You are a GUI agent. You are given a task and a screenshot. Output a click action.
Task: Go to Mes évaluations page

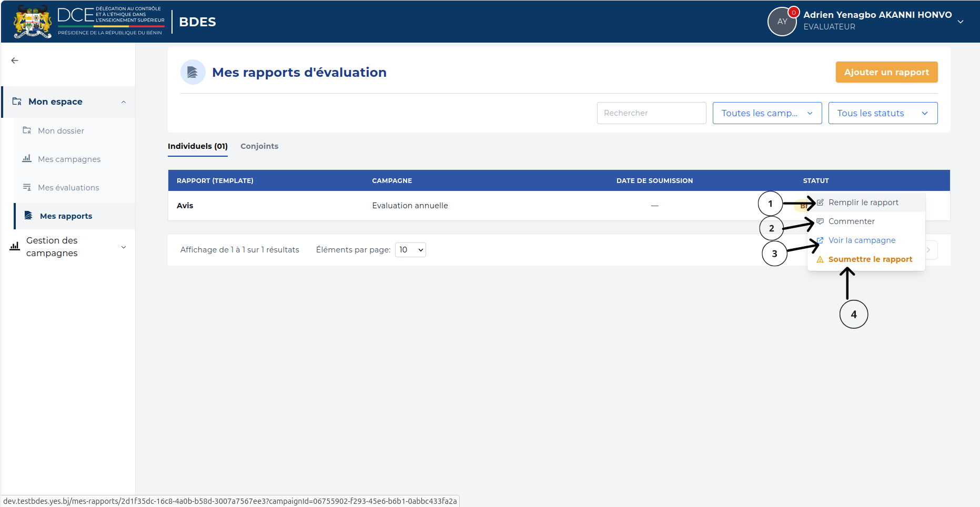click(68, 187)
